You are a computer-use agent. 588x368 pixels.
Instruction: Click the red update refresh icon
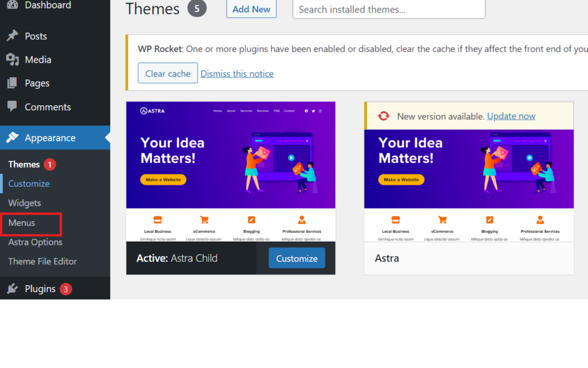384,116
